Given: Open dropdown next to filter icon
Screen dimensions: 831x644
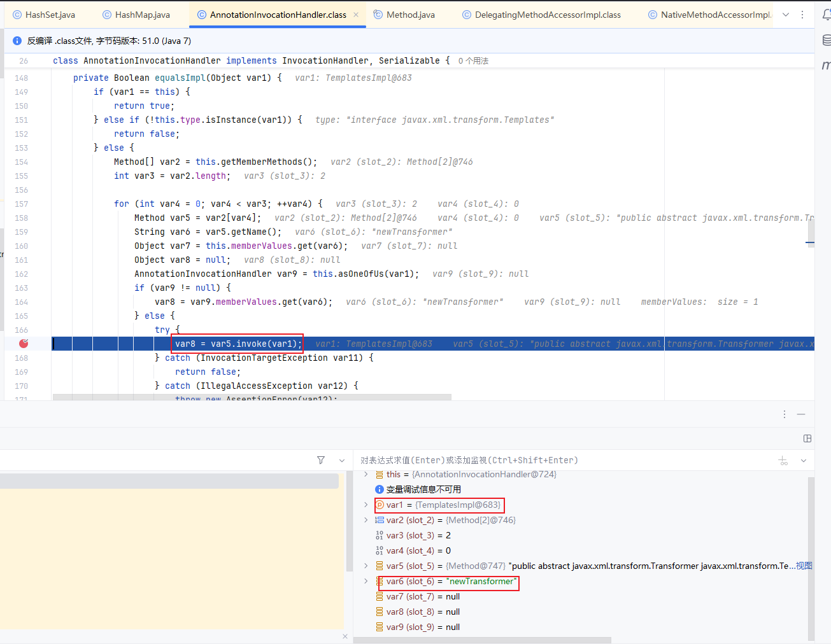Looking at the screenshot, I should pyautogui.click(x=342, y=460).
